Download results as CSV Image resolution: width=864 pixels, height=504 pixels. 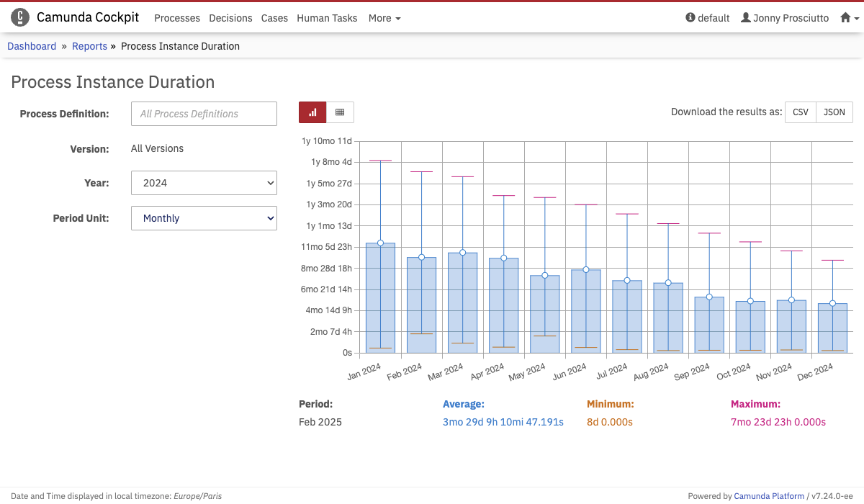pos(800,112)
